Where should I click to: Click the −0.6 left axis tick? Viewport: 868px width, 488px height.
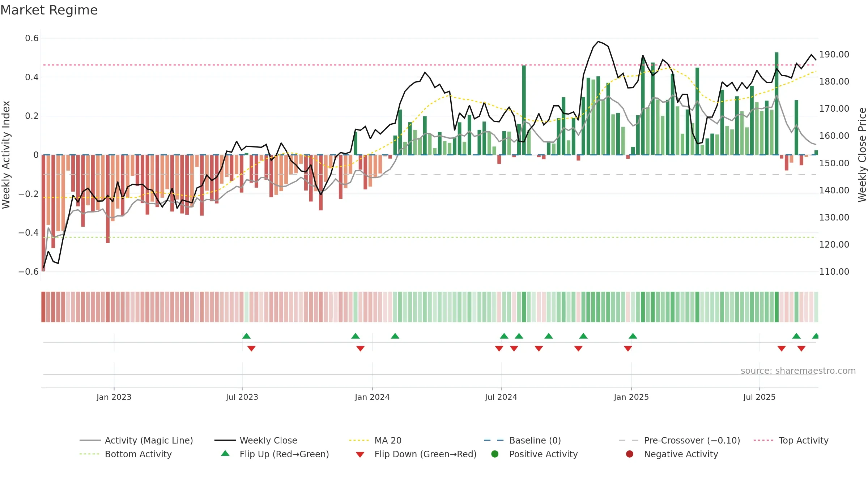pyautogui.click(x=29, y=271)
